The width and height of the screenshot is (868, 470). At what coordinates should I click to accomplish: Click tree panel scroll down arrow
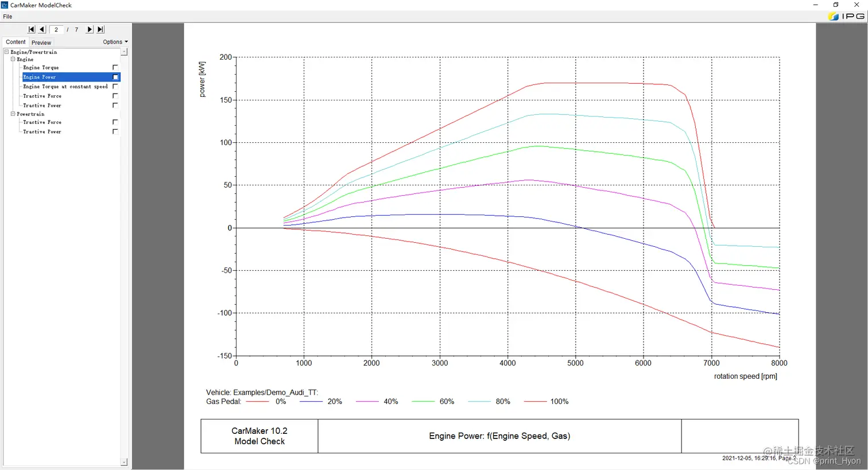124,462
